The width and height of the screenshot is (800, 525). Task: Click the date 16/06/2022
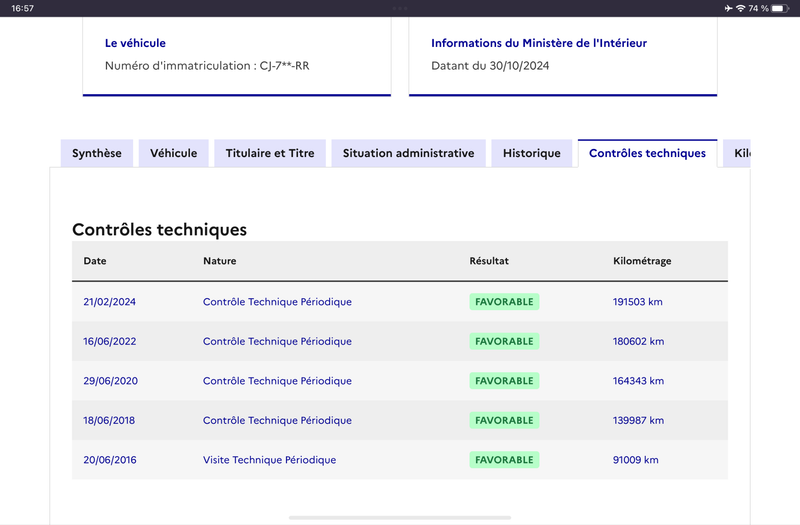tap(110, 341)
